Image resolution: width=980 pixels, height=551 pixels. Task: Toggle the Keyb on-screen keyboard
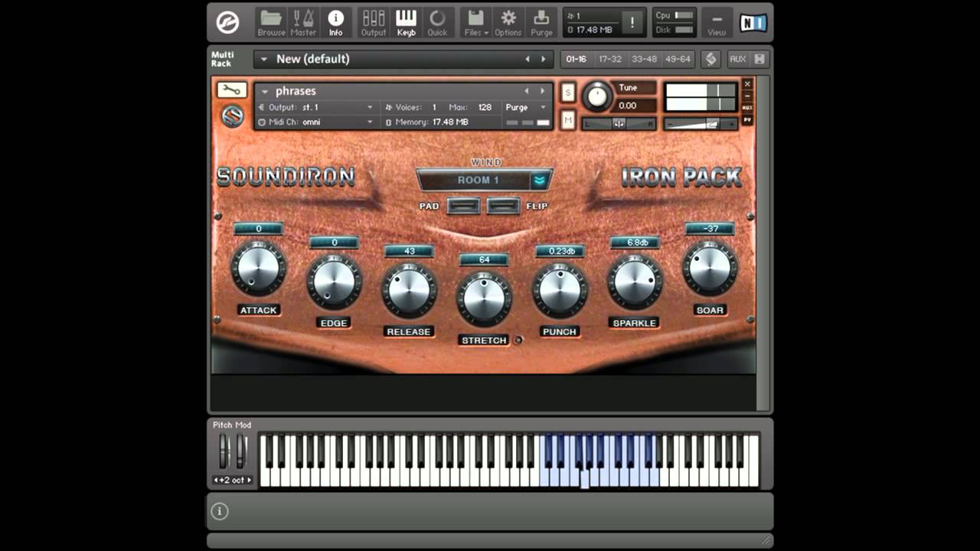[x=406, y=23]
